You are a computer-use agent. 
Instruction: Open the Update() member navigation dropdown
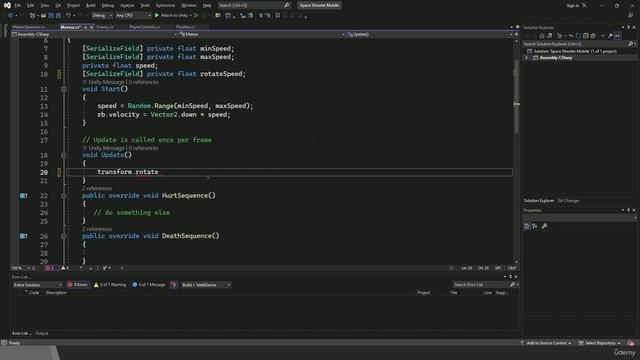[430, 35]
